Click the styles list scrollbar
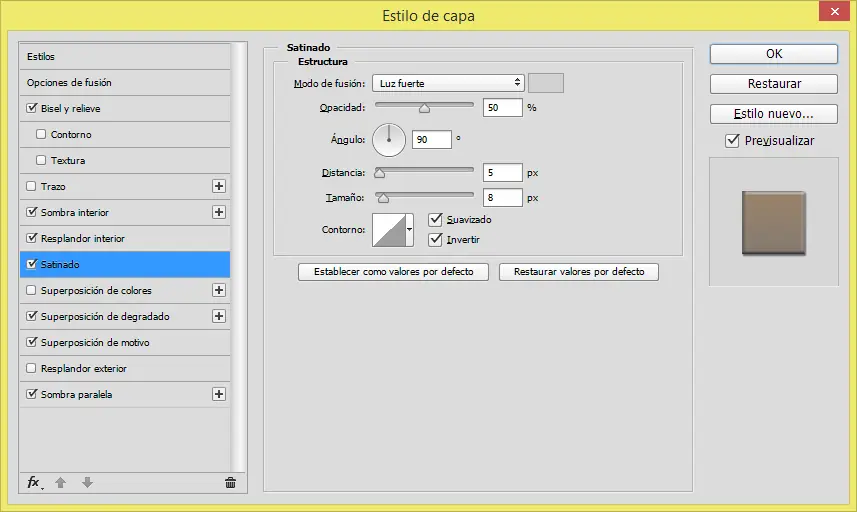The image size is (857, 512). (x=238, y=257)
